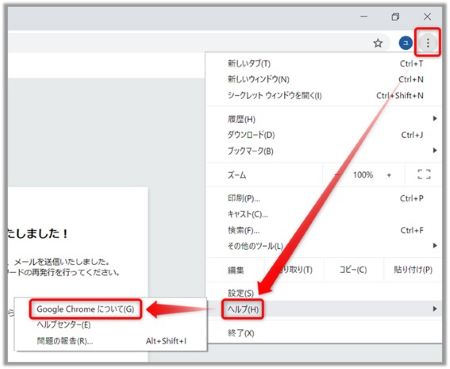
Task: Open ヘルプセンター(E) submenu item
Action: (111, 325)
